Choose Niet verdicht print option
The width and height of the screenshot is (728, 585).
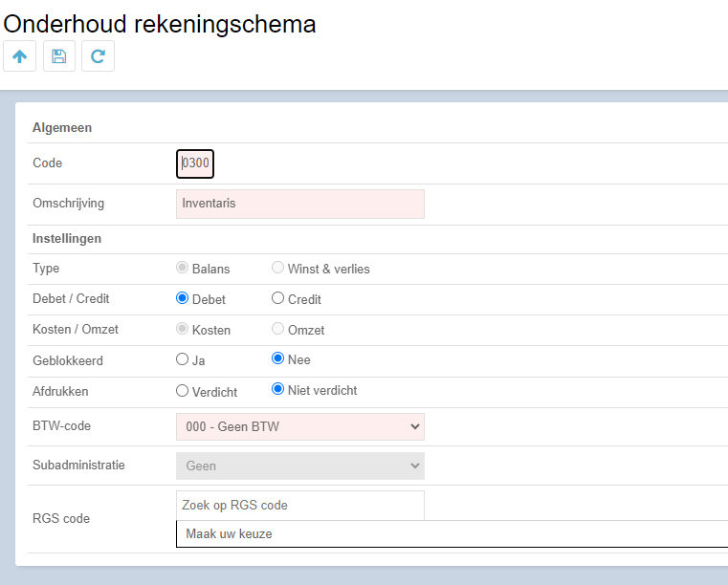click(277, 389)
